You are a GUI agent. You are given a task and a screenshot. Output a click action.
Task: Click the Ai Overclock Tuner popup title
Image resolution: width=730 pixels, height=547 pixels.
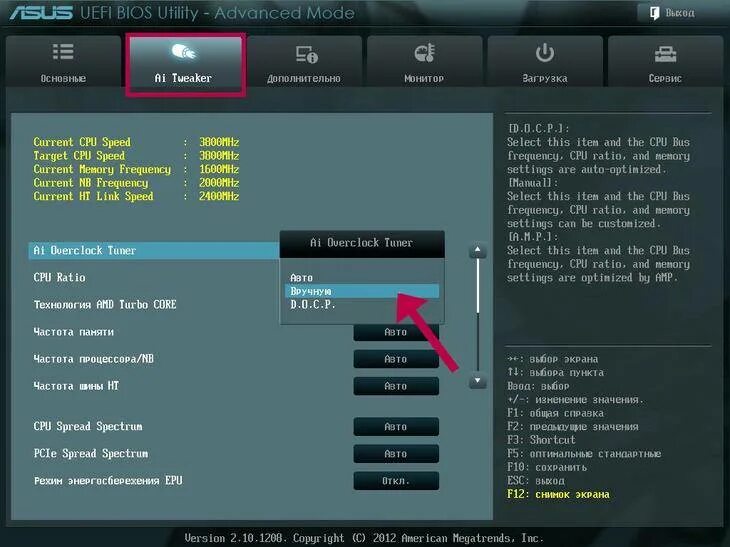362,243
